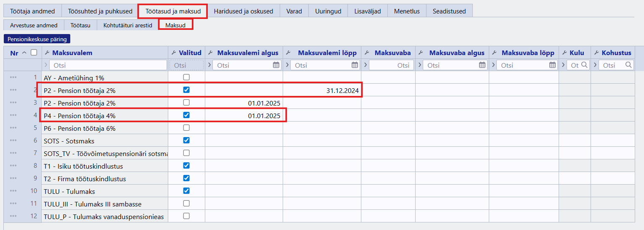Click calendar icon in Maksuvaba lõpp filter

point(552,65)
